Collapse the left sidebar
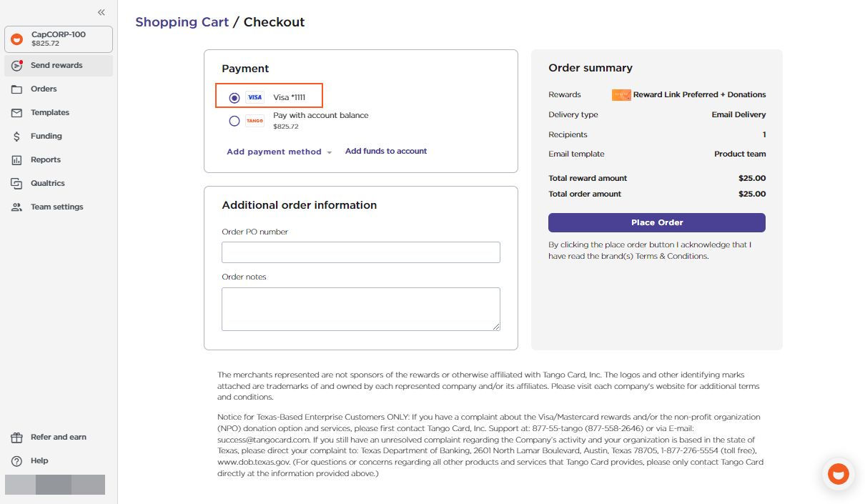 click(101, 11)
